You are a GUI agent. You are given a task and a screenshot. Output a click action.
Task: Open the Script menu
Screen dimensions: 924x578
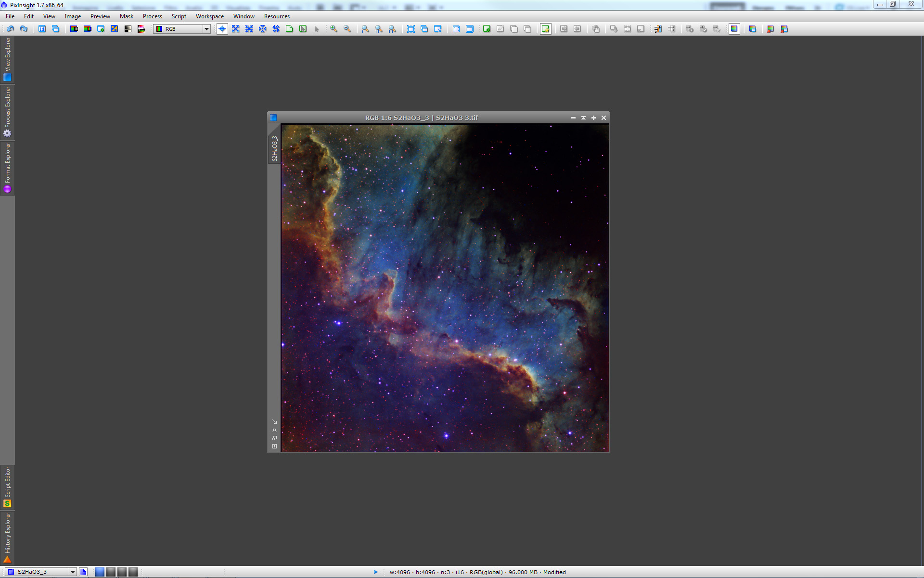(x=179, y=16)
